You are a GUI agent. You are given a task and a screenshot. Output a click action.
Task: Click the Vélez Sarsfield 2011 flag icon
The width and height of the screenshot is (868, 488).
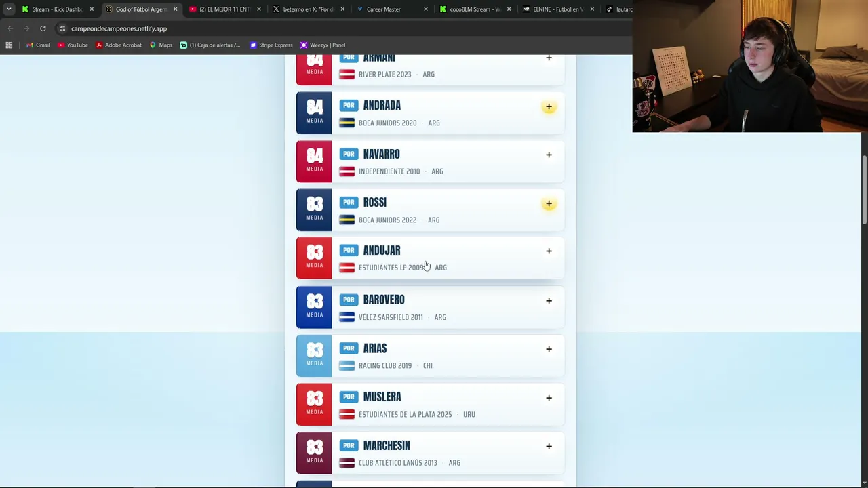point(347,317)
